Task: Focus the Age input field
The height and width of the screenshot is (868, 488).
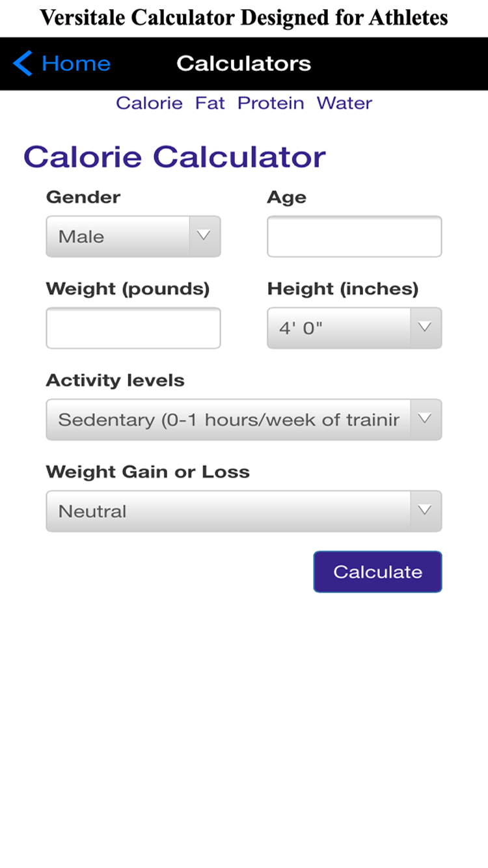Action: pos(354,237)
